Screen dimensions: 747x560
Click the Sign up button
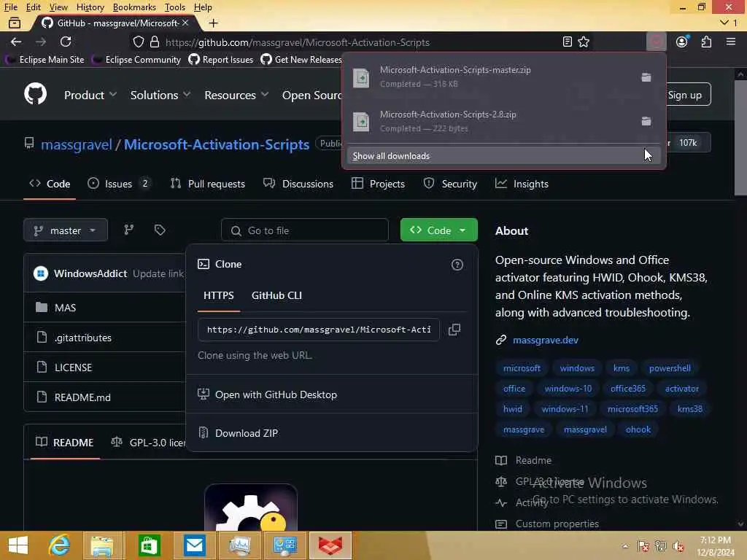[x=684, y=95]
